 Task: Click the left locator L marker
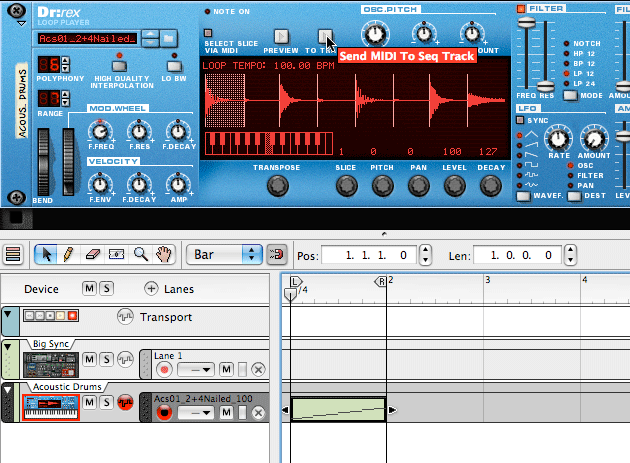point(296,282)
